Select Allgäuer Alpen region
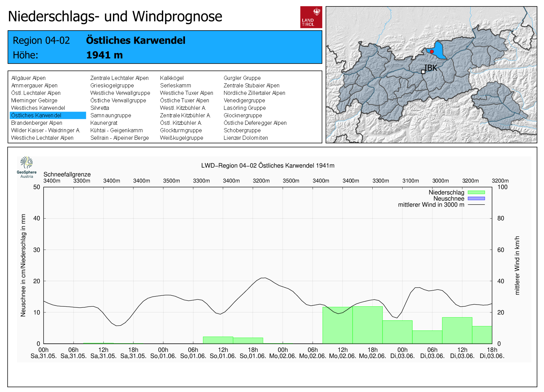 coord(28,78)
